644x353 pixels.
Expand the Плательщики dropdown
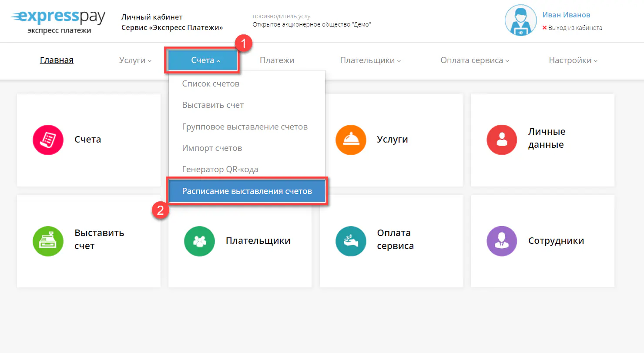coord(370,60)
